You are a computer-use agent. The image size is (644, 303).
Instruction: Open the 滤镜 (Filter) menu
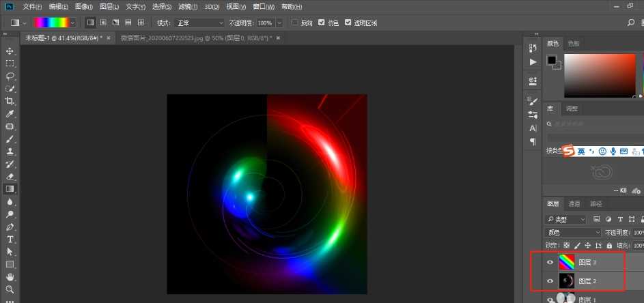187,6
